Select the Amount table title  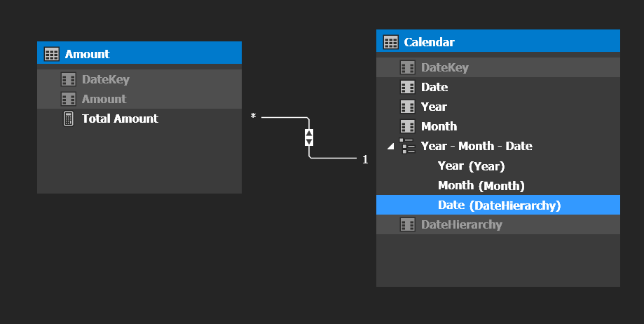pos(87,54)
